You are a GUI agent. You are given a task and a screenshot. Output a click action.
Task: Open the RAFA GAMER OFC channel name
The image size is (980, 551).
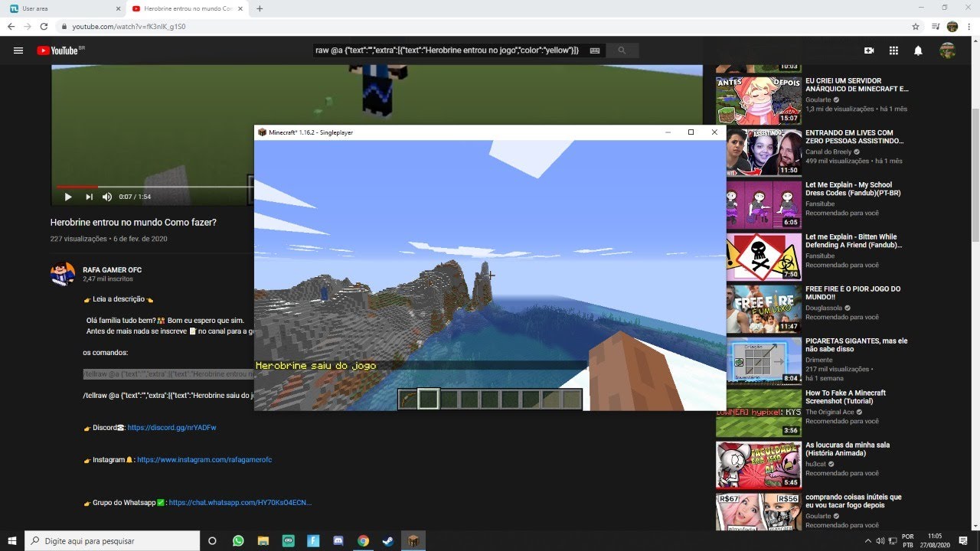[112, 270]
